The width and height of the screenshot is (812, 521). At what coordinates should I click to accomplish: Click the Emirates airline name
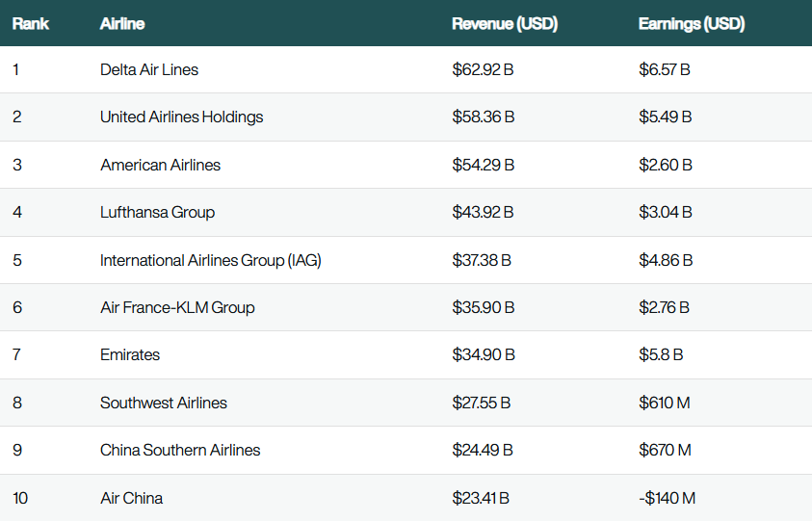[130, 355]
